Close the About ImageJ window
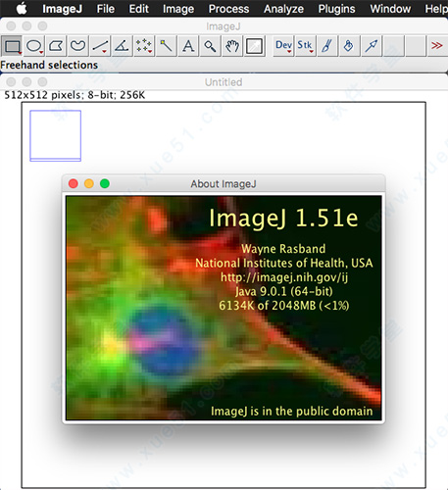 point(74,183)
